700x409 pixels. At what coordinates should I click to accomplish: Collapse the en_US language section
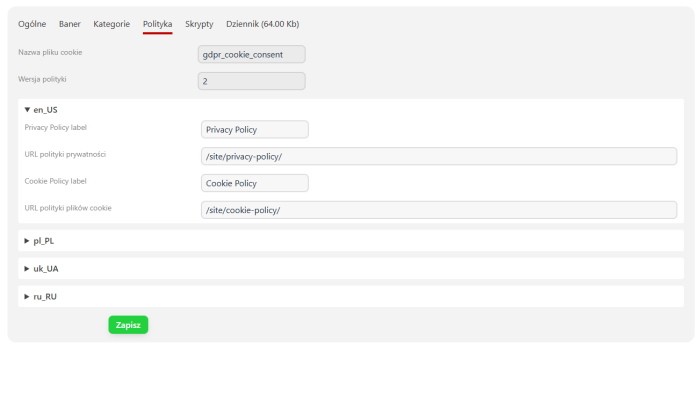(41, 110)
